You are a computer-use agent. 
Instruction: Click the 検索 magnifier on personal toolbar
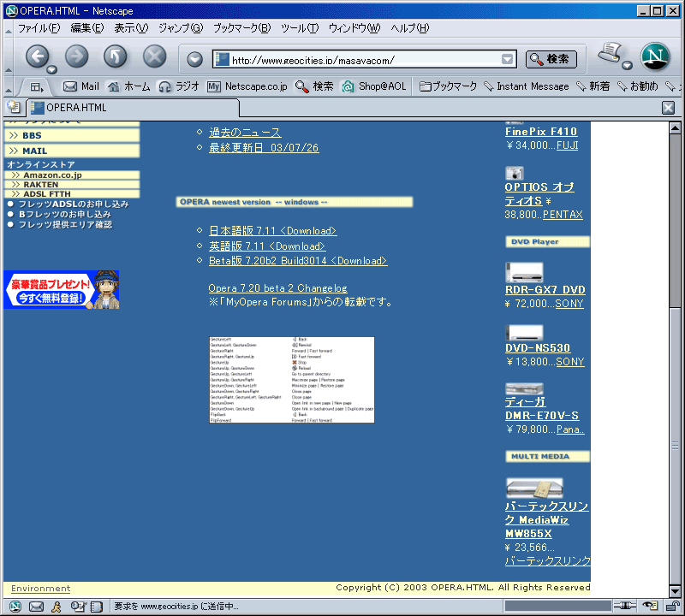(x=314, y=86)
